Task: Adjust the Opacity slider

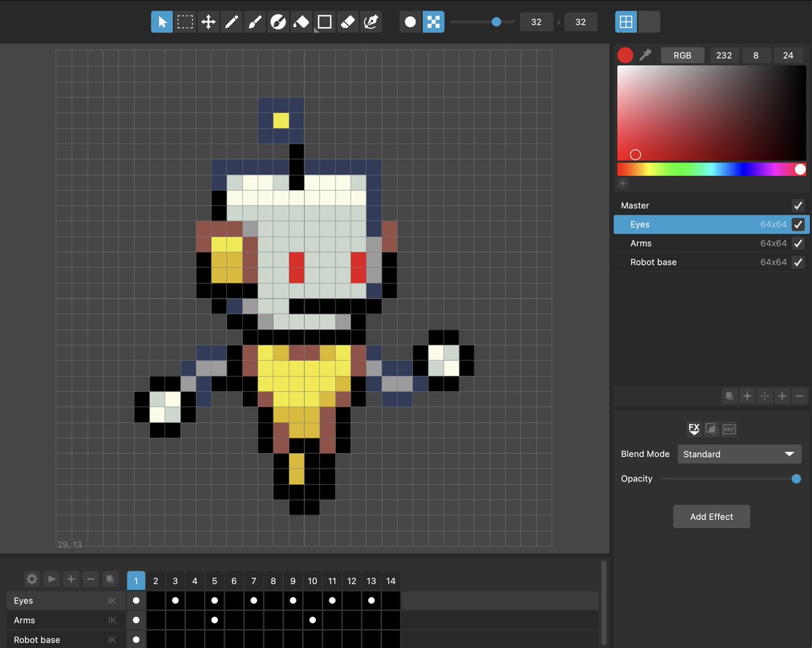Action: [730, 479]
